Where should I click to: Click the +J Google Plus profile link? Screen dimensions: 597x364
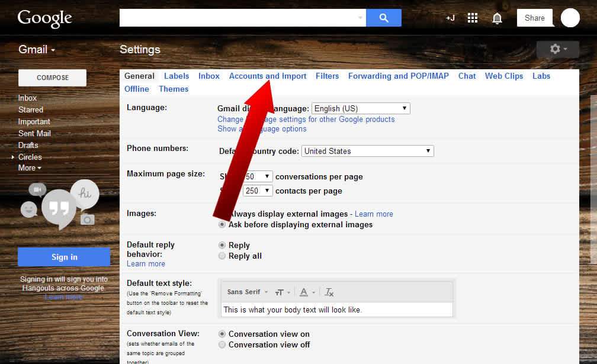click(450, 18)
